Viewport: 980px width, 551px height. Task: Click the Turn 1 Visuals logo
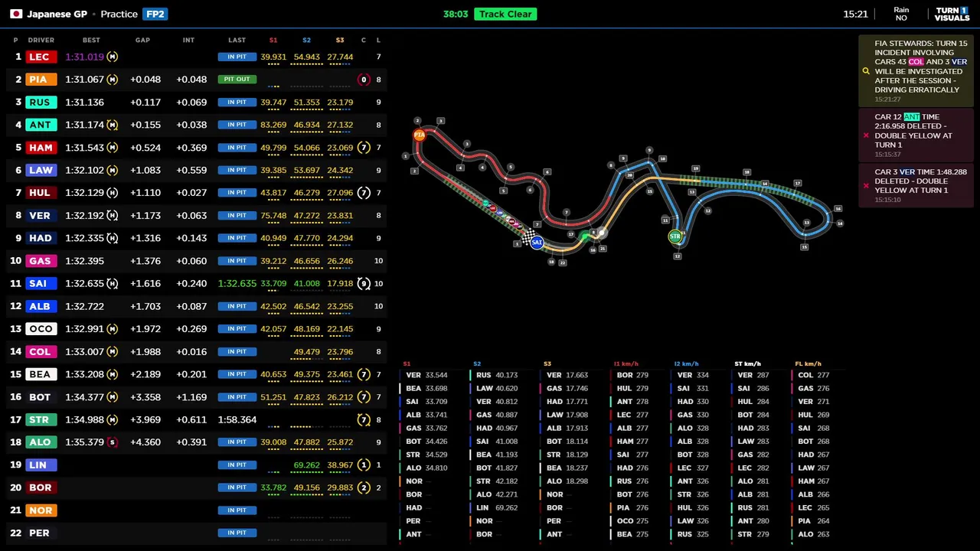952,14
